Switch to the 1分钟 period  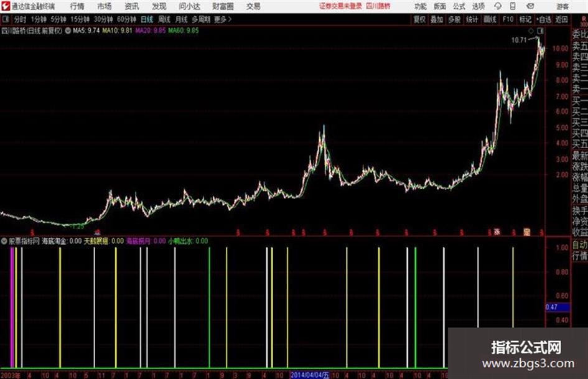[39, 19]
